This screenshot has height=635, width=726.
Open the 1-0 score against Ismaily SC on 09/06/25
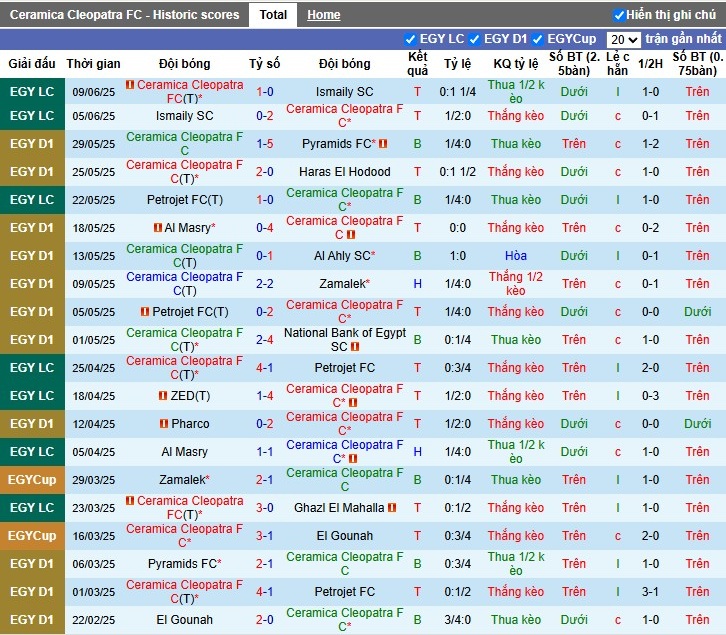coord(265,92)
